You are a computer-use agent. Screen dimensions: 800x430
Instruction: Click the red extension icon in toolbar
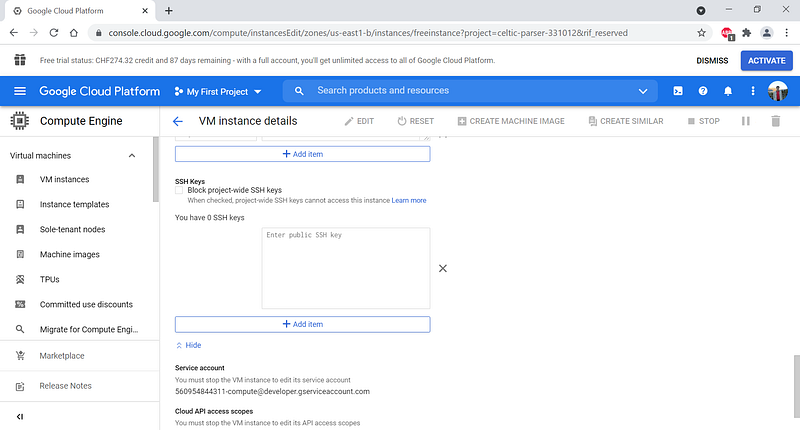727,33
